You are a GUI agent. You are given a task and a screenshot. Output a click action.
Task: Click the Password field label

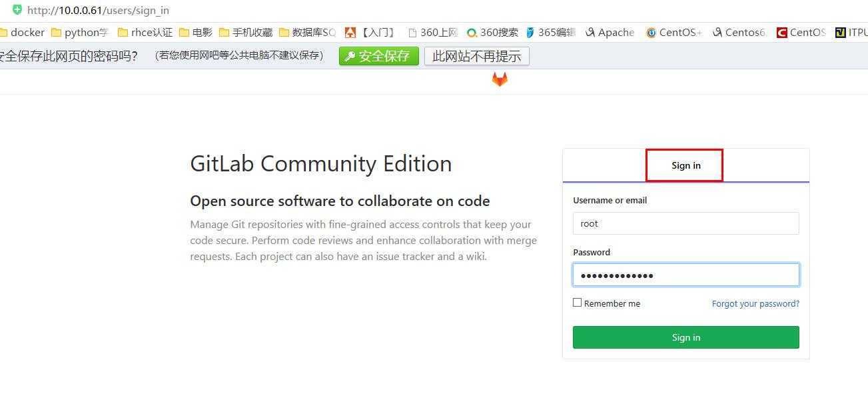pyautogui.click(x=592, y=252)
